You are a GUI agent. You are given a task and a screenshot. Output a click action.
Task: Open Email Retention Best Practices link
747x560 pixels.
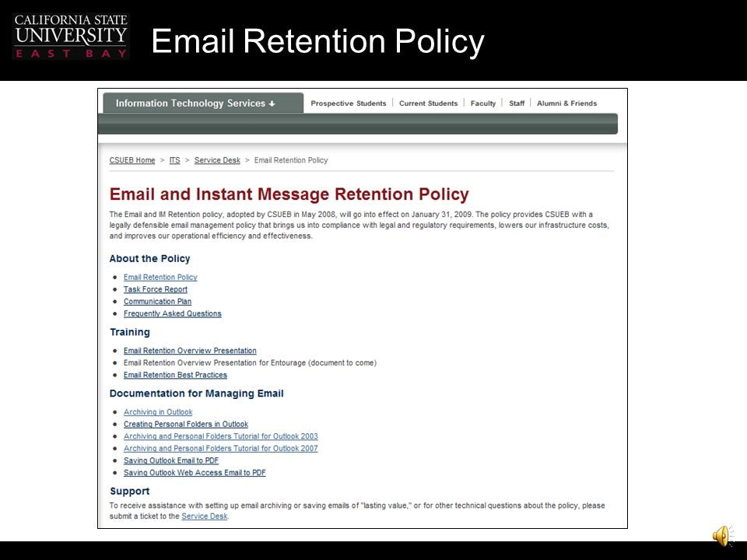175,375
